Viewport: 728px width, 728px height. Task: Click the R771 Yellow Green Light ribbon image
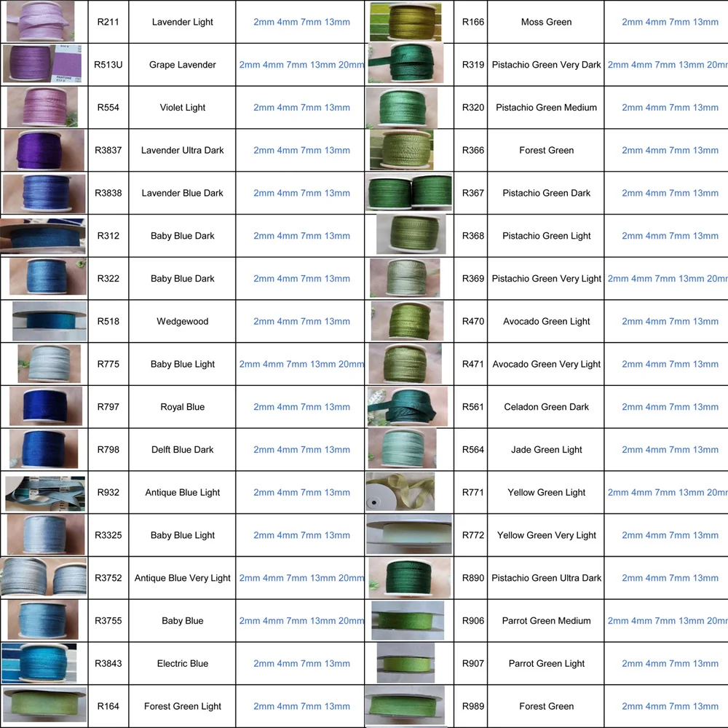(400, 491)
